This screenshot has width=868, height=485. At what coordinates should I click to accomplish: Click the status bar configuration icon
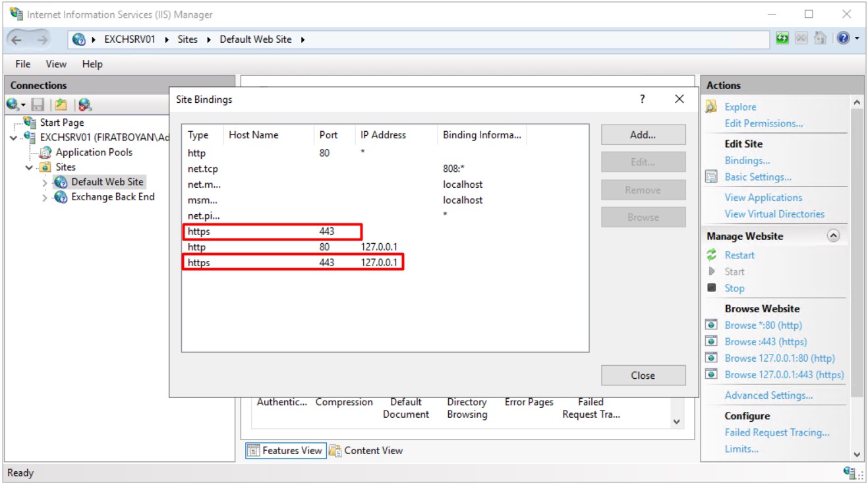click(x=850, y=472)
